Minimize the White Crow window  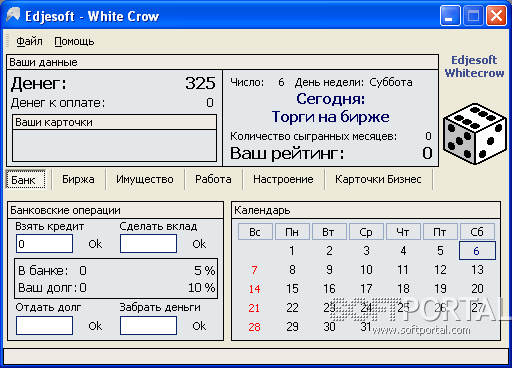point(450,15)
